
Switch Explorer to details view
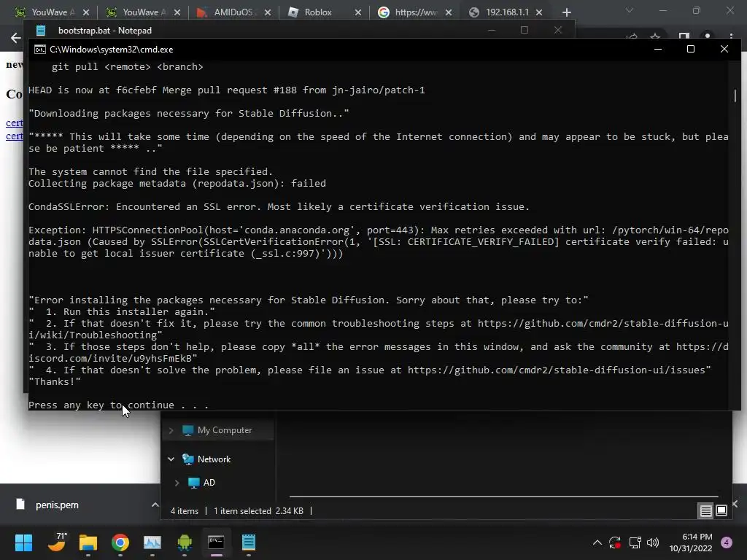tap(705, 511)
